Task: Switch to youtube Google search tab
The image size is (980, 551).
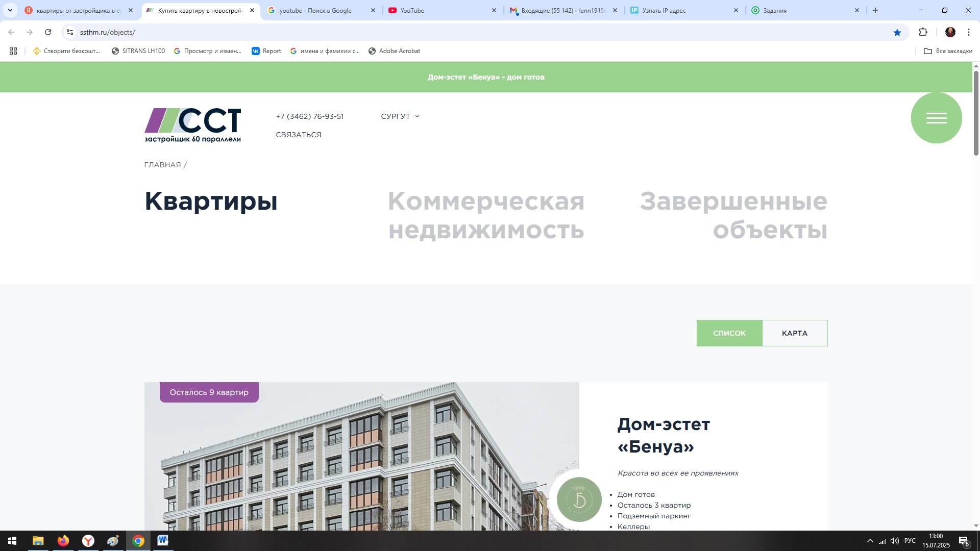Action: (321, 10)
